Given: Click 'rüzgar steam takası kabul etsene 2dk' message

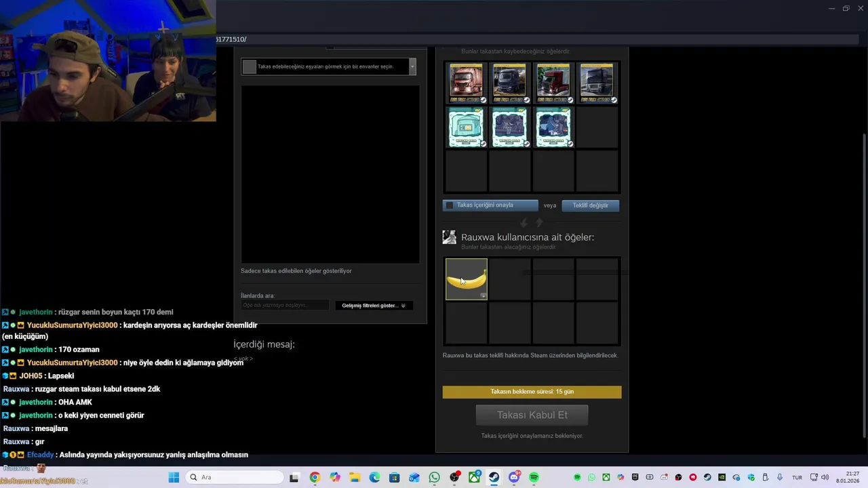Looking at the screenshot, I should (97, 389).
